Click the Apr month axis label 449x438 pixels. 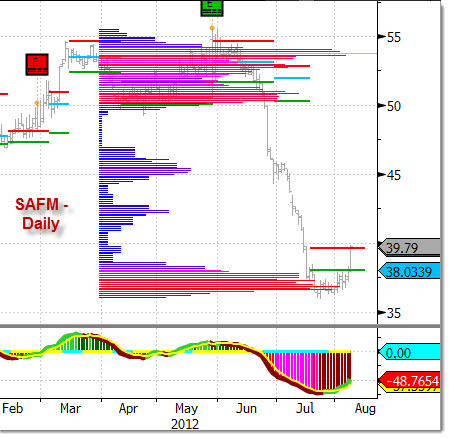[x=128, y=409]
